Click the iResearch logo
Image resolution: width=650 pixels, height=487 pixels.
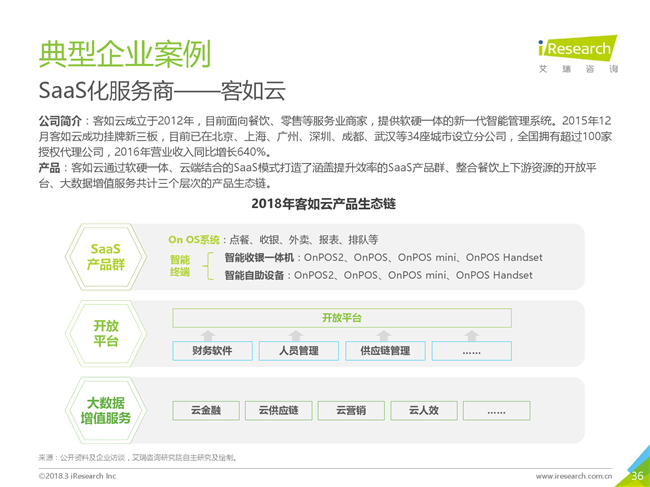(x=578, y=49)
